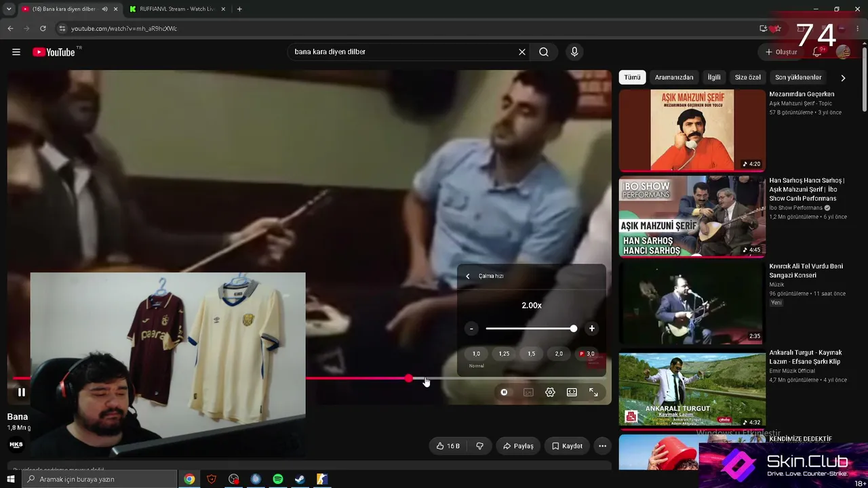This screenshot has width=868, height=488.
Task: Show more filter chips with right chevron
Action: pyautogui.click(x=843, y=78)
